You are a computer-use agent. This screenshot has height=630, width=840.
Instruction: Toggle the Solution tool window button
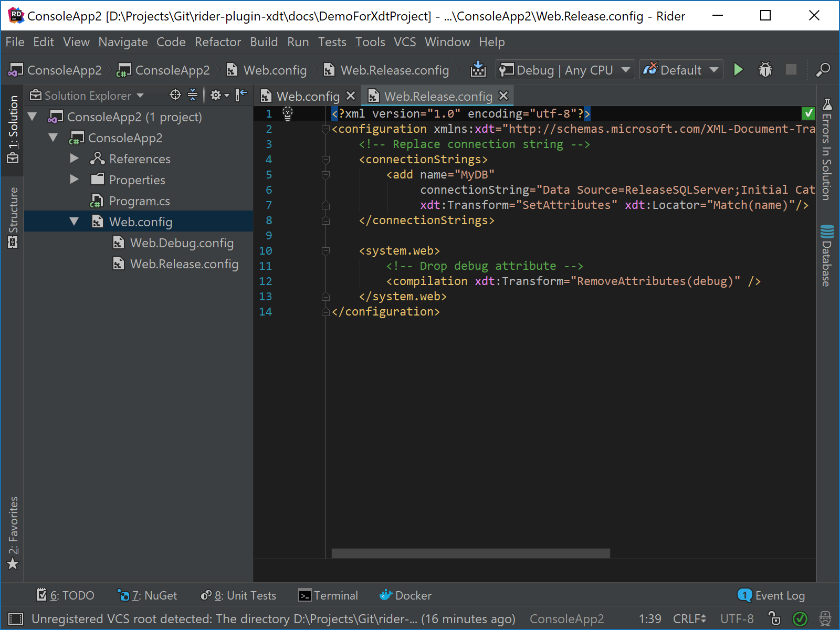tap(13, 129)
